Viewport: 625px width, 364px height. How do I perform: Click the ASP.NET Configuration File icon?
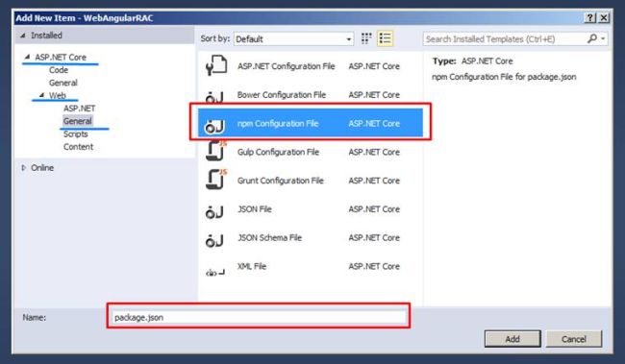tap(215, 66)
